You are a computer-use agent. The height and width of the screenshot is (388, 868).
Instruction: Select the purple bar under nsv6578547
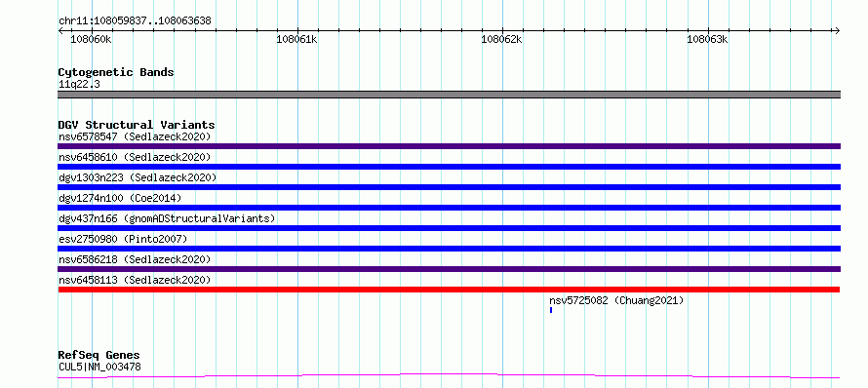(449, 146)
